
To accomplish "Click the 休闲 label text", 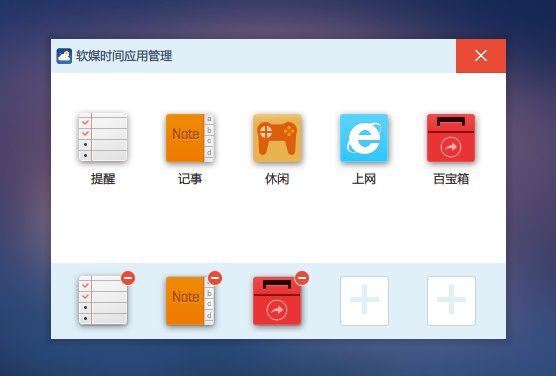I will point(277,179).
